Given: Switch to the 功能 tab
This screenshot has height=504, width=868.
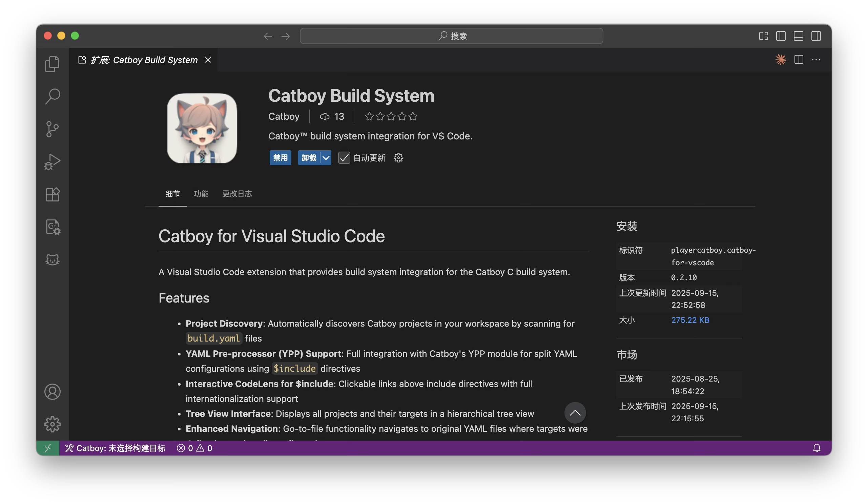Looking at the screenshot, I should [202, 194].
